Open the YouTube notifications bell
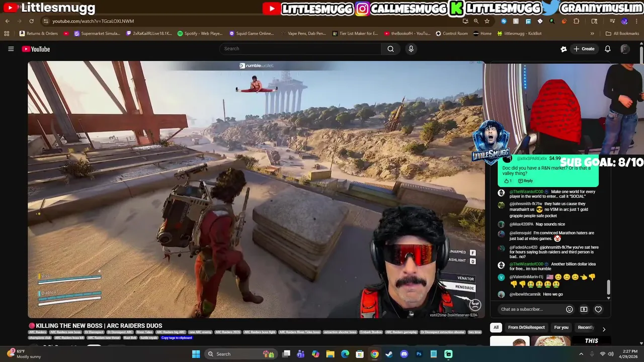Image resolution: width=644 pixels, height=362 pixels. (607, 49)
